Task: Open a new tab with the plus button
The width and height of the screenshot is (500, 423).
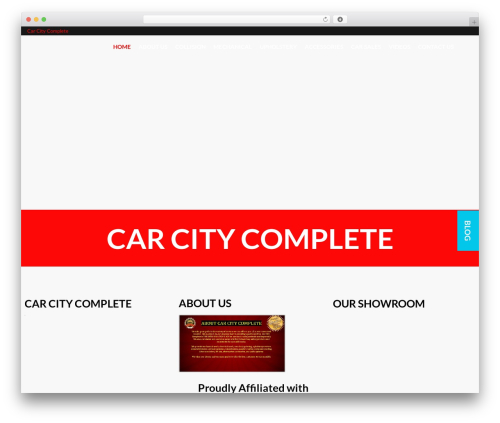Action: [474, 22]
